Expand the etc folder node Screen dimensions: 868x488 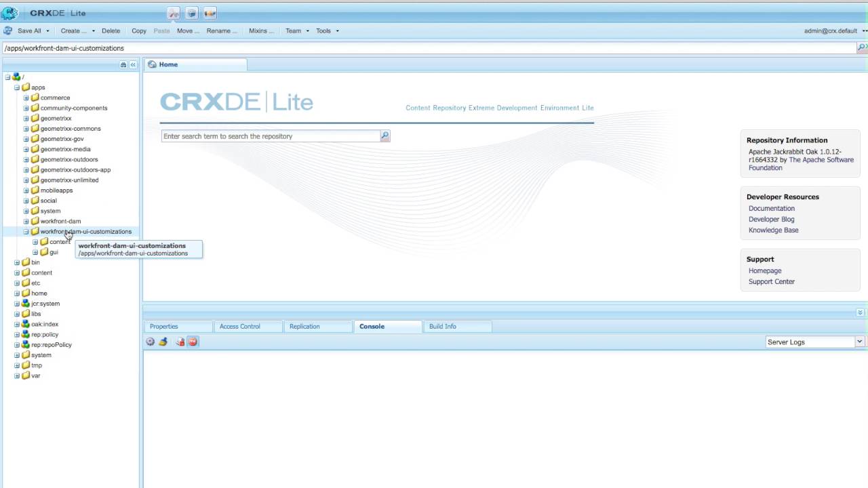pyautogui.click(x=17, y=283)
